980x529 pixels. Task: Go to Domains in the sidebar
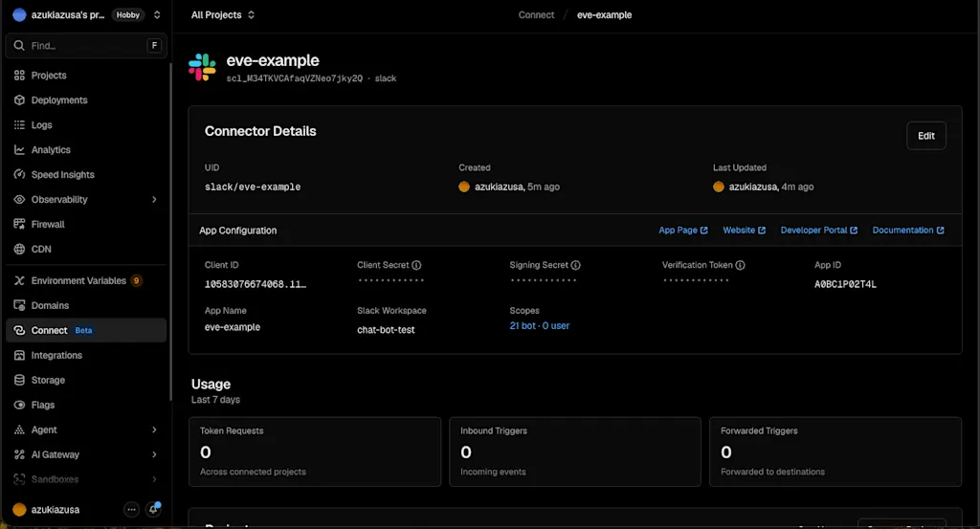tap(86, 305)
